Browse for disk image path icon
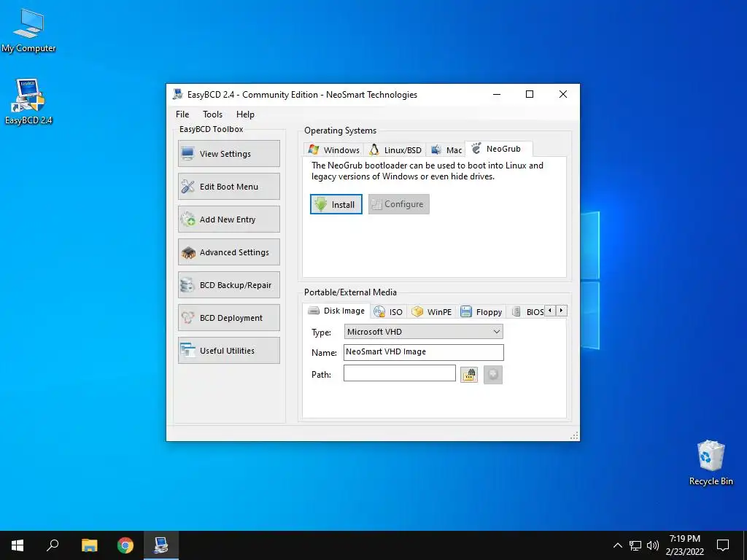Viewport: 747px width, 560px height. [x=469, y=375]
